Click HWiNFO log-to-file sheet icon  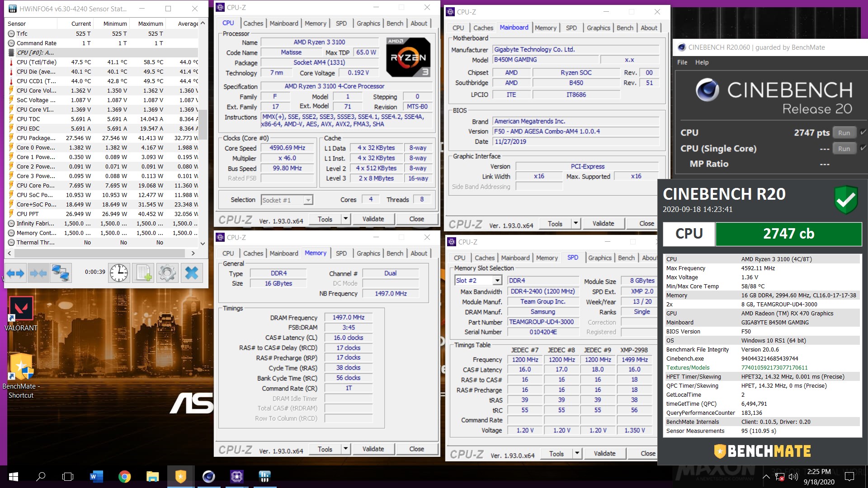143,273
